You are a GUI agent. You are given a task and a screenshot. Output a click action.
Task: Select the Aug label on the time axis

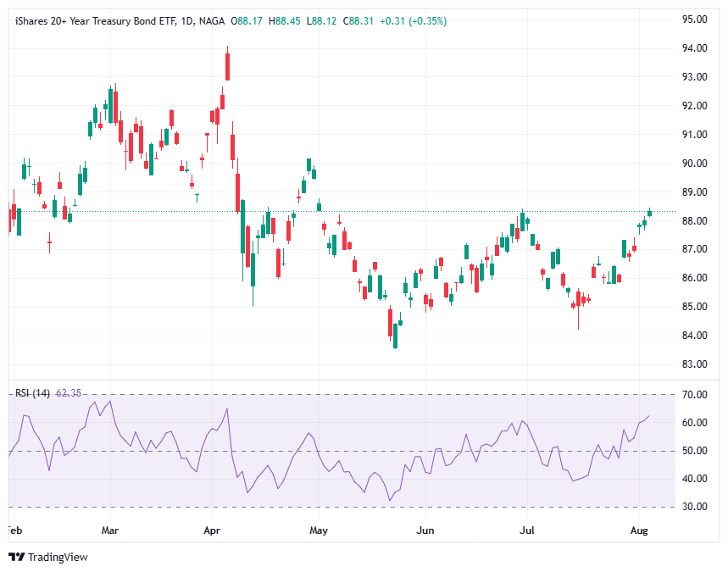(638, 530)
